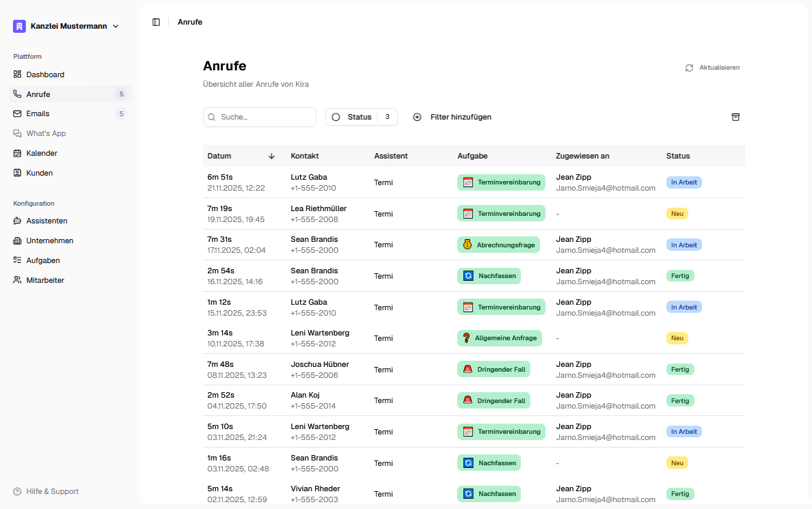
Task: Click the Aufgabe column header
Action: coord(472,156)
